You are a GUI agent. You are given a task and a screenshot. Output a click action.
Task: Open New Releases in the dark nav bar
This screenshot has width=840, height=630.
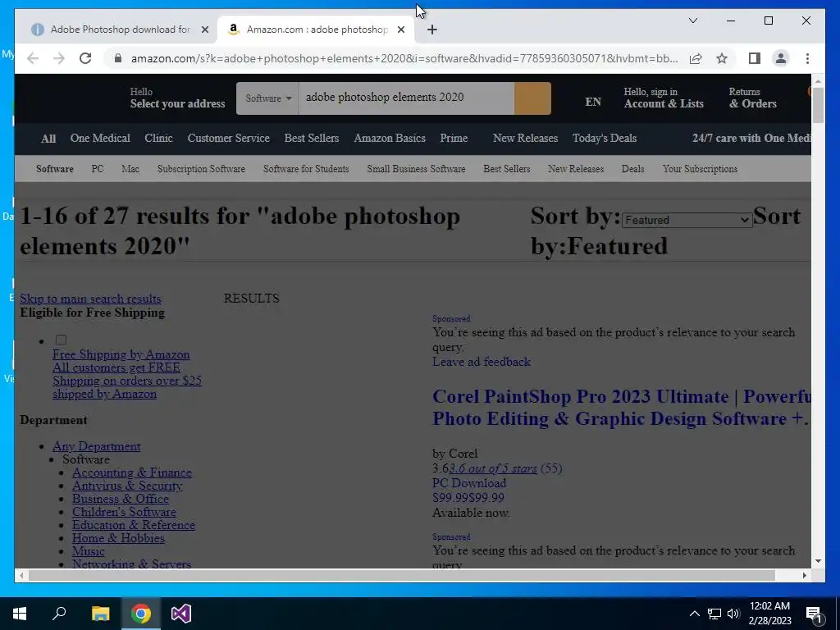[x=525, y=138]
